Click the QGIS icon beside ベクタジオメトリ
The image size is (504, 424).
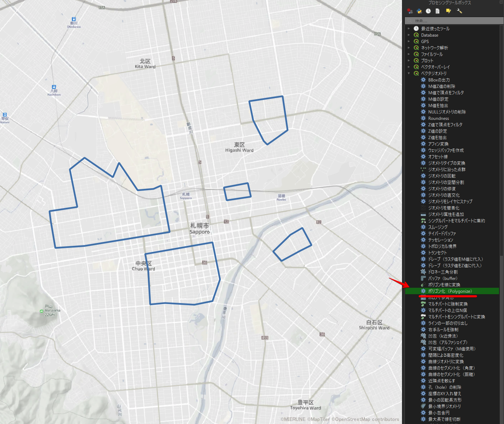tap(416, 73)
